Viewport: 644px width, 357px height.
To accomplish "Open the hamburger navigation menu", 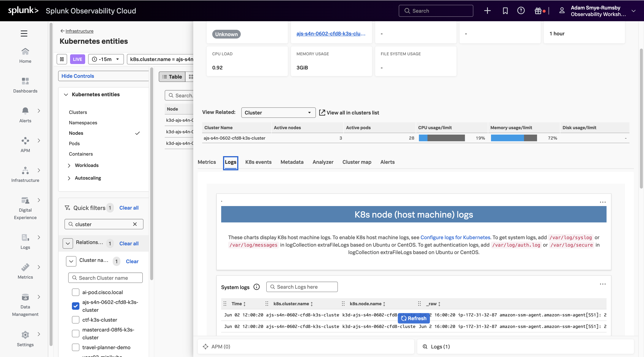I will [x=24, y=34].
